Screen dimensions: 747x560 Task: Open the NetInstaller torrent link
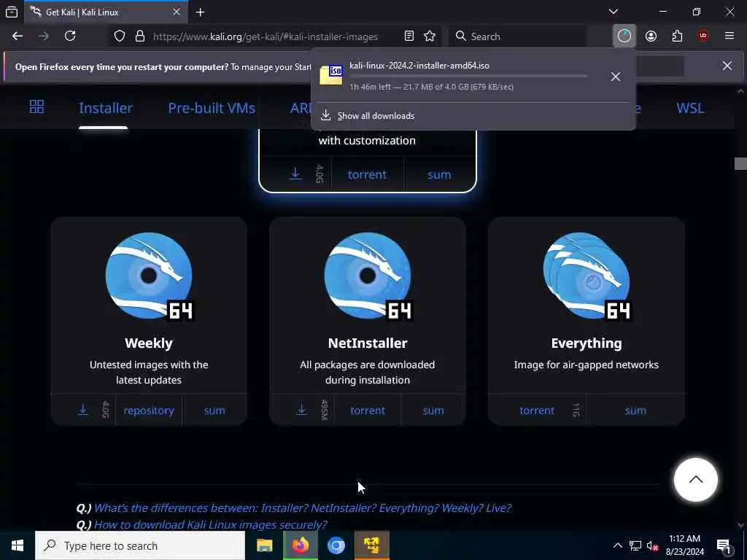[368, 411]
